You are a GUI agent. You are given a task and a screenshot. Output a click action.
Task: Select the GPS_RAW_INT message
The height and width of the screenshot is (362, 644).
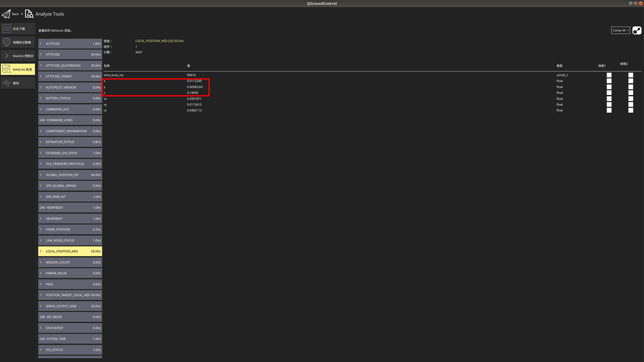[x=70, y=197]
